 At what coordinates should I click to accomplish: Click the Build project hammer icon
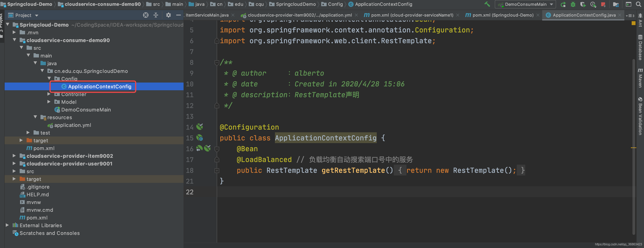pos(487,4)
